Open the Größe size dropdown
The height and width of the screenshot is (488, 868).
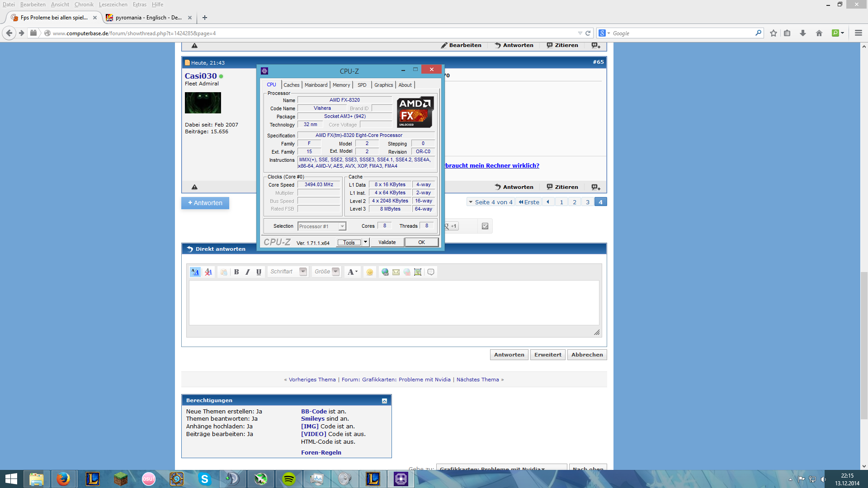335,272
